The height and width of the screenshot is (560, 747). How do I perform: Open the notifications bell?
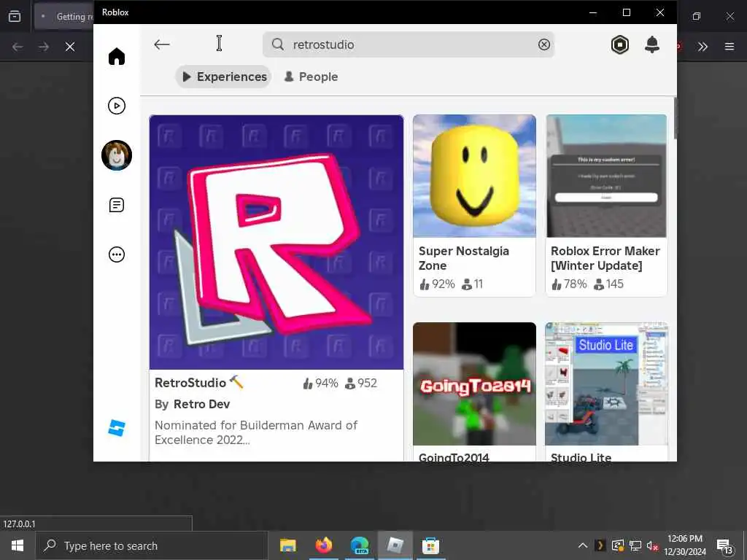(x=651, y=44)
